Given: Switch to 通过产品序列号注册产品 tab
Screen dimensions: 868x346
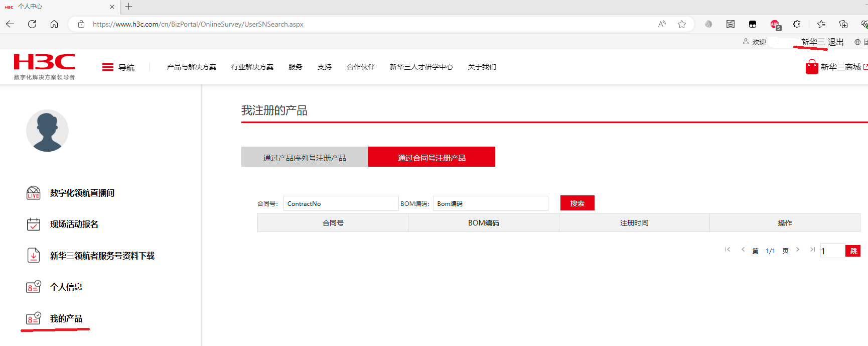Looking at the screenshot, I should 305,157.
